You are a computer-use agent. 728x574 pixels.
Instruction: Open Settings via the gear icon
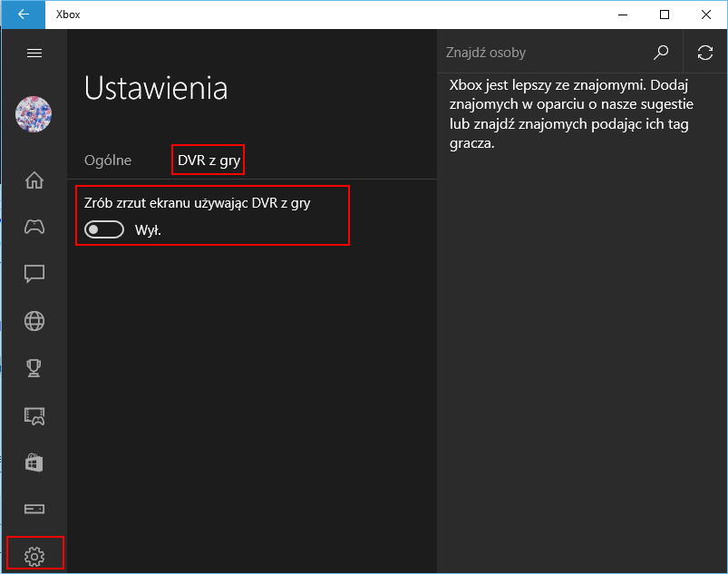pyautogui.click(x=34, y=556)
